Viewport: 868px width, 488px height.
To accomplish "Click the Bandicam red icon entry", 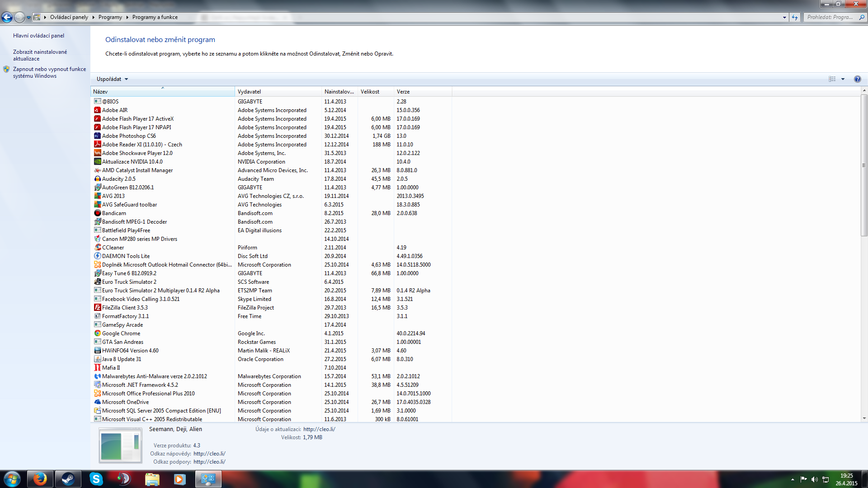I will click(x=97, y=213).
